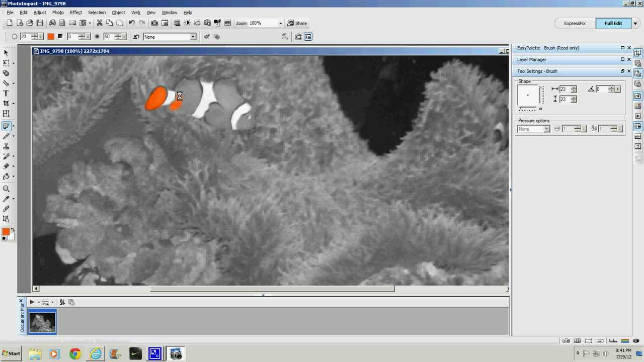Toggle the toolbox icon in attribute bar
Viewport: 644px width, 362px height.
298,37
